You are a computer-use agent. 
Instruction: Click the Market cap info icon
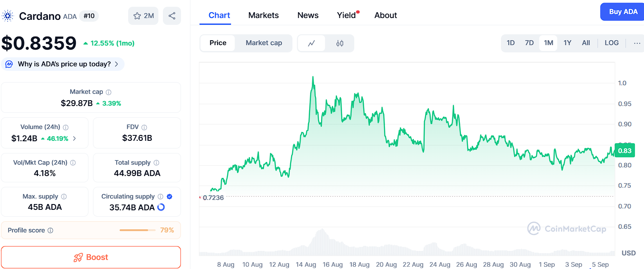[x=108, y=92]
